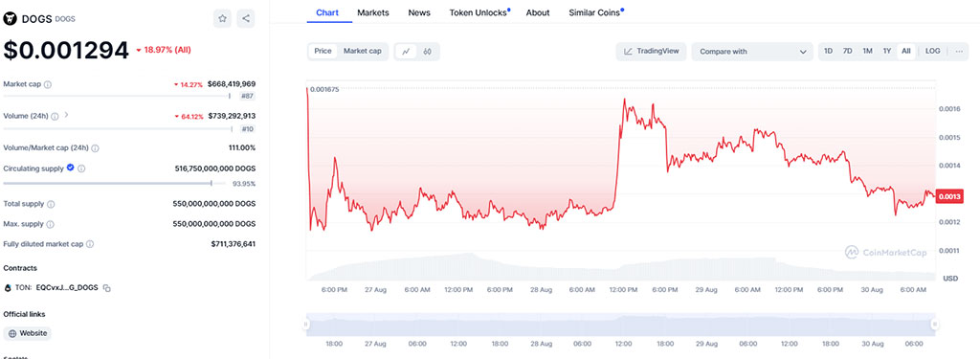Image resolution: width=980 pixels, height=359 pixels.
Task: Select the Market cap toggle
Action: (363, 52)
